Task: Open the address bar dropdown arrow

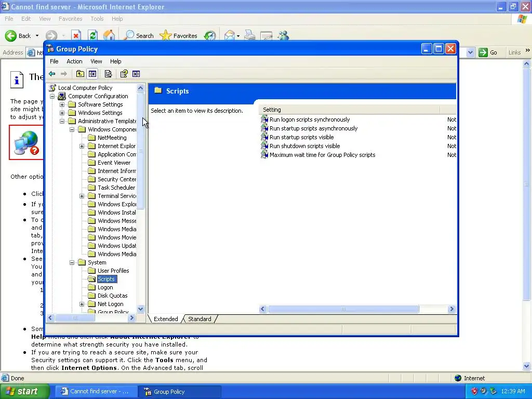Action: (470, 52)
